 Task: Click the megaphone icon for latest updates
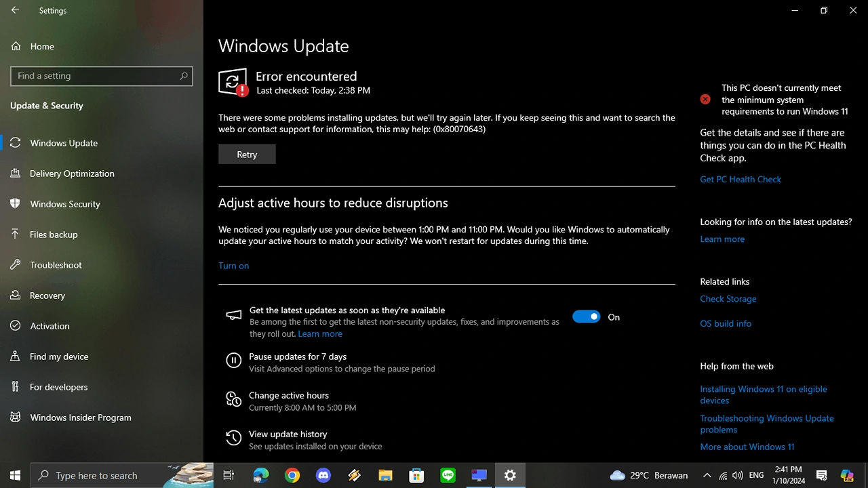click(233, 315)
